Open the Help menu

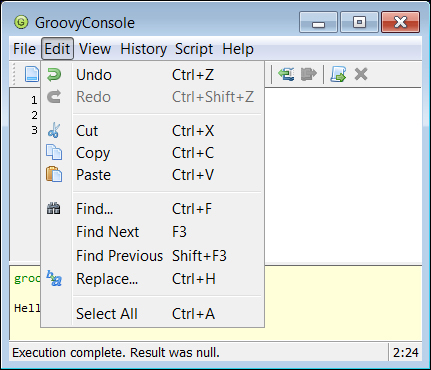coord(238,49)
